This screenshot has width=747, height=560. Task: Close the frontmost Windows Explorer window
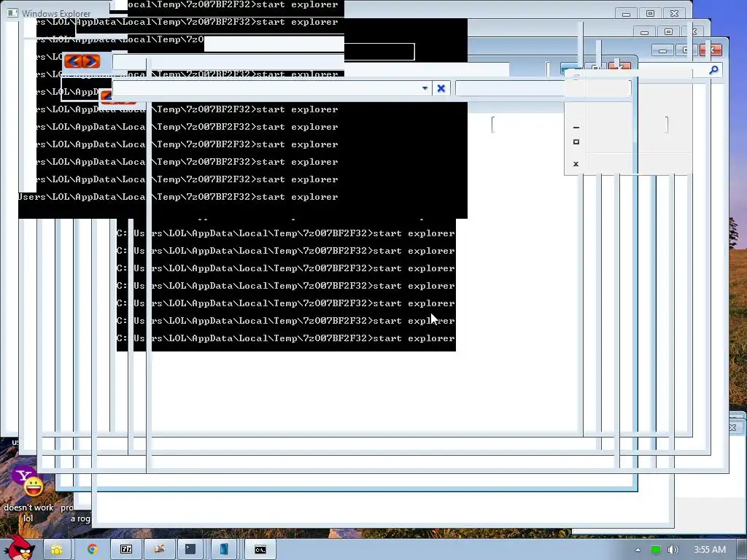(x=674, y=14)
